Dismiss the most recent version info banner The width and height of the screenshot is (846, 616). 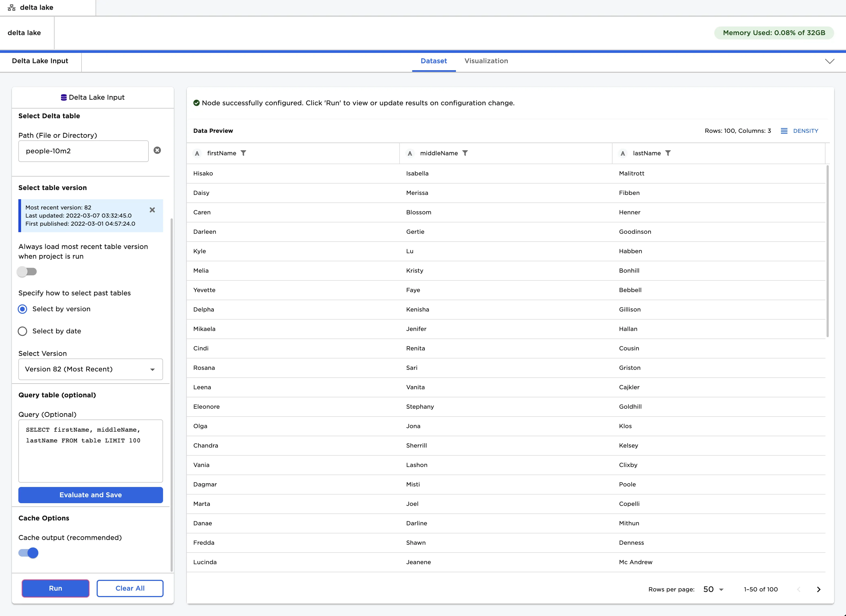(152, 210)
